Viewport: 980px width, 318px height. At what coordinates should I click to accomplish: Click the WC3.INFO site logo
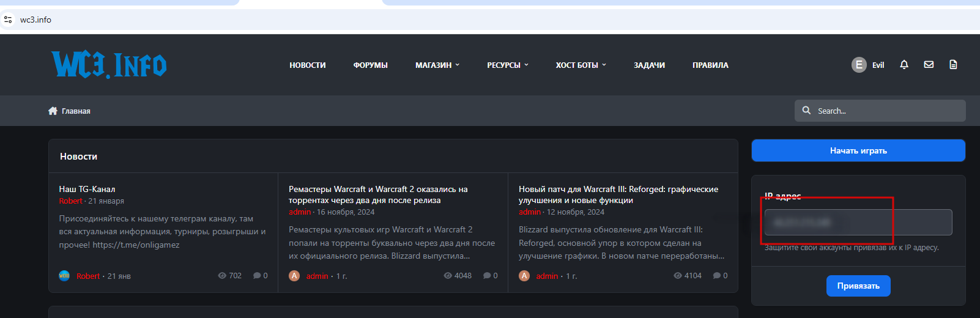click(109, 65)
